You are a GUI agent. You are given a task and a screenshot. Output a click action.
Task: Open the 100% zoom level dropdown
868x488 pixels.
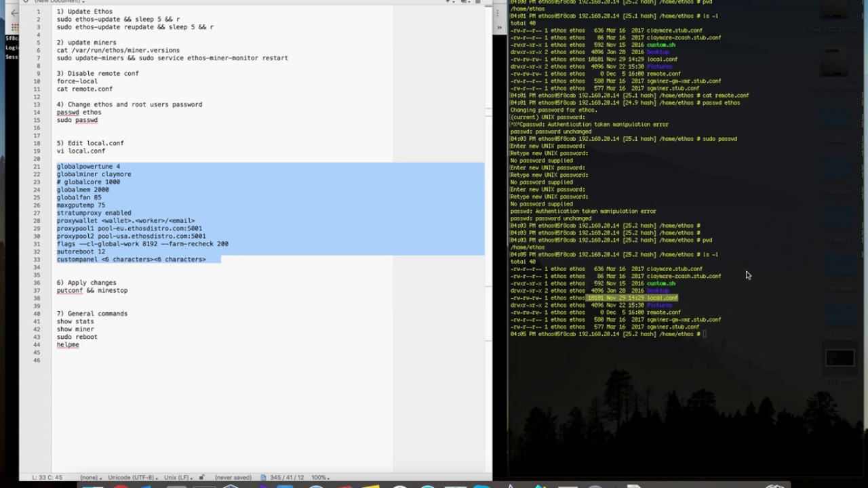[322, 478]
